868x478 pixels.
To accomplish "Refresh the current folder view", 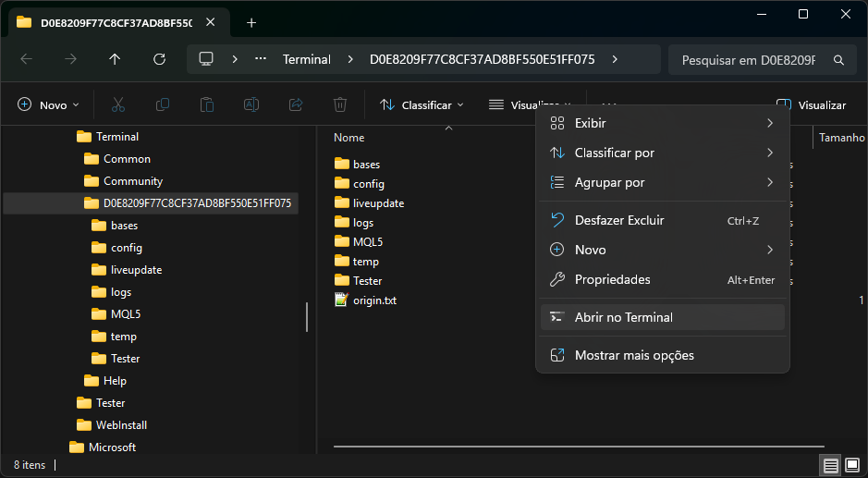I will pos(159,59).
